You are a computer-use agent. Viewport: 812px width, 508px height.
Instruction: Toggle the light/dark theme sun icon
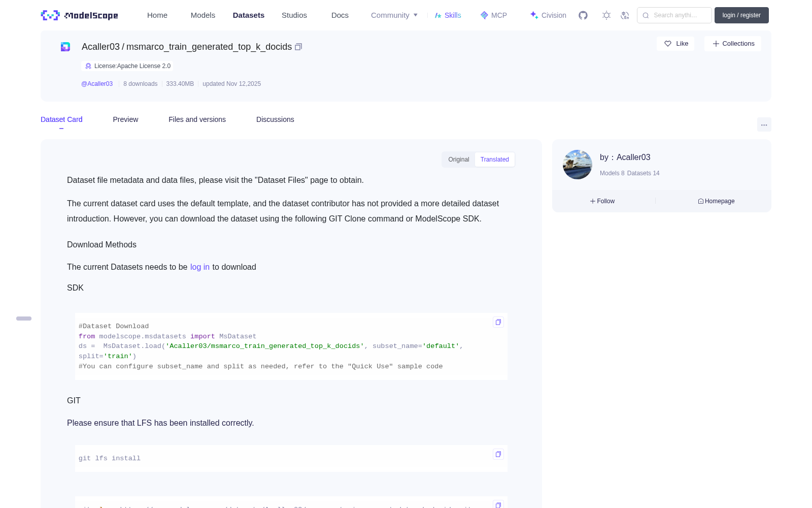coord(606,15)
